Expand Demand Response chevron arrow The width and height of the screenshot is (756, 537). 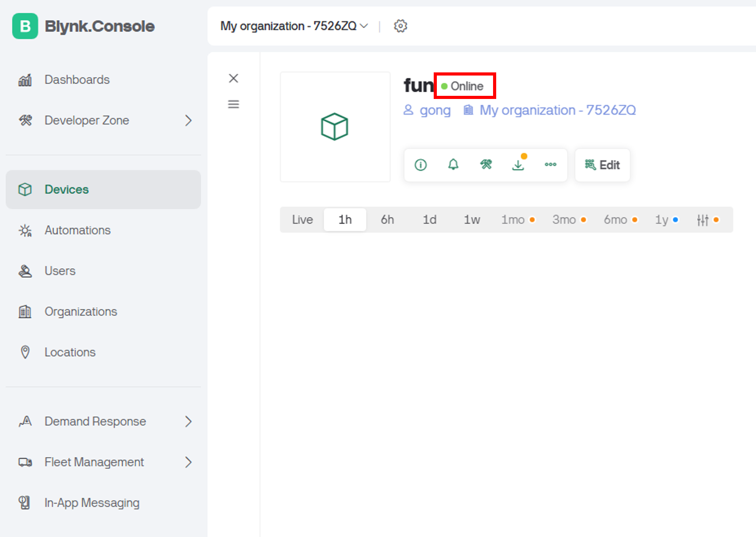tap(188, 421)
